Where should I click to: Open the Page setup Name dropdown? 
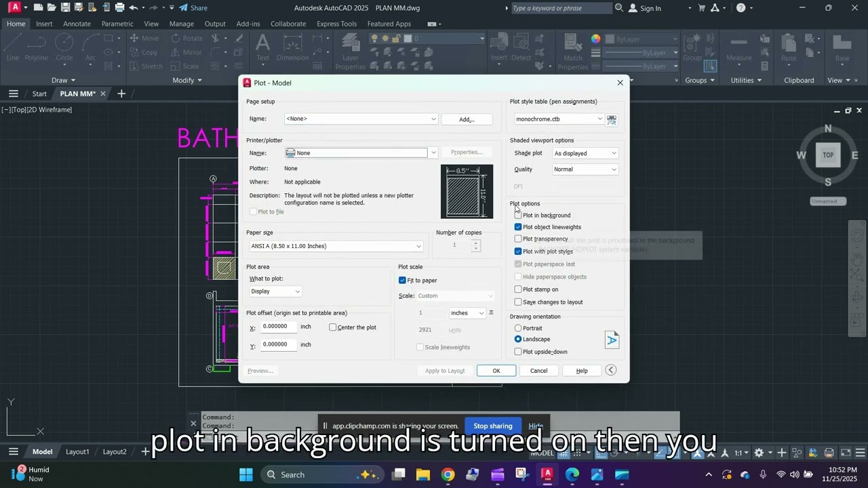(361, 119)
